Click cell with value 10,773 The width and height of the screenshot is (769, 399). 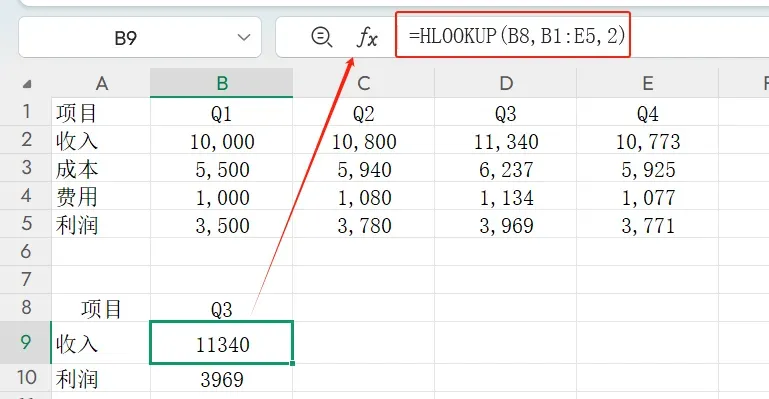point(647,140)
